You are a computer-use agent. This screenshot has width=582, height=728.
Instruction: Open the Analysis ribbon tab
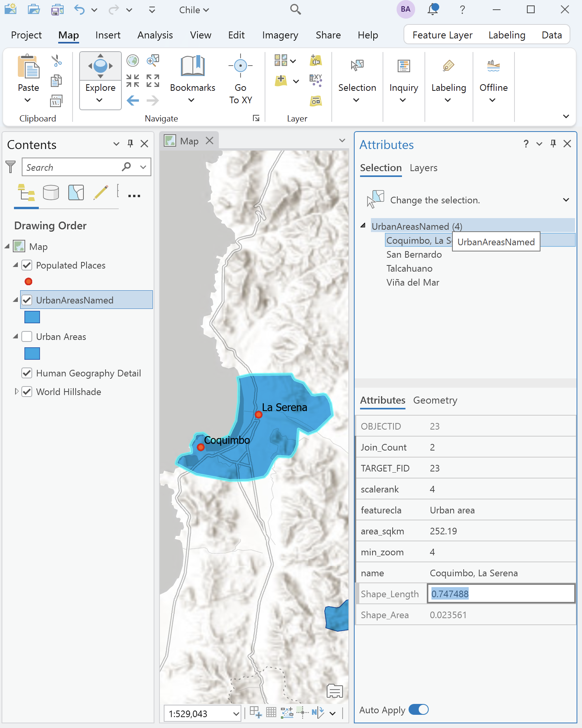[155, 35]
